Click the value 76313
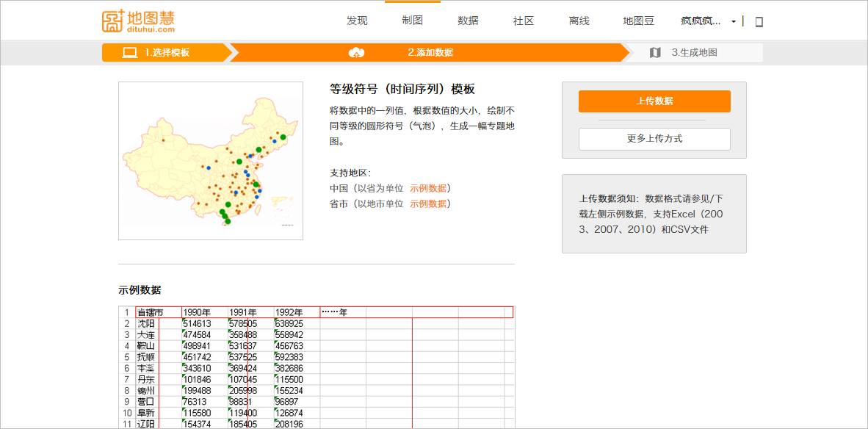Viewport: 868px width, 429px height. (195, 402)
